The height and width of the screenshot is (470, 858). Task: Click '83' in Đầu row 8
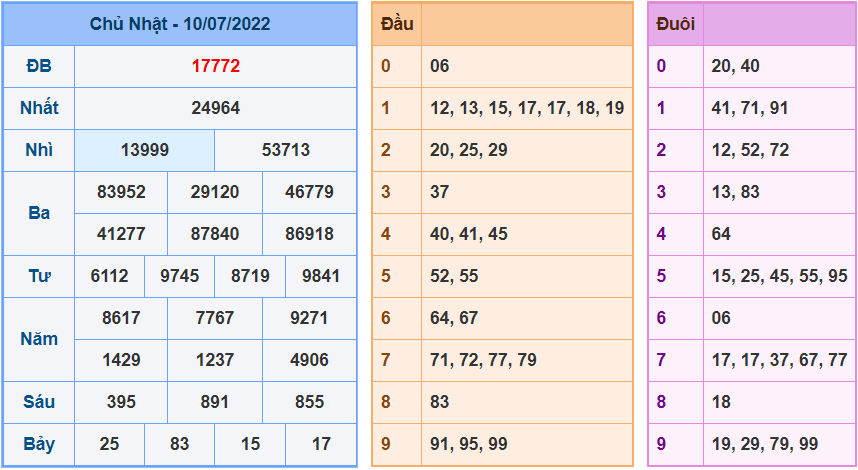click(x=439, y=402)
